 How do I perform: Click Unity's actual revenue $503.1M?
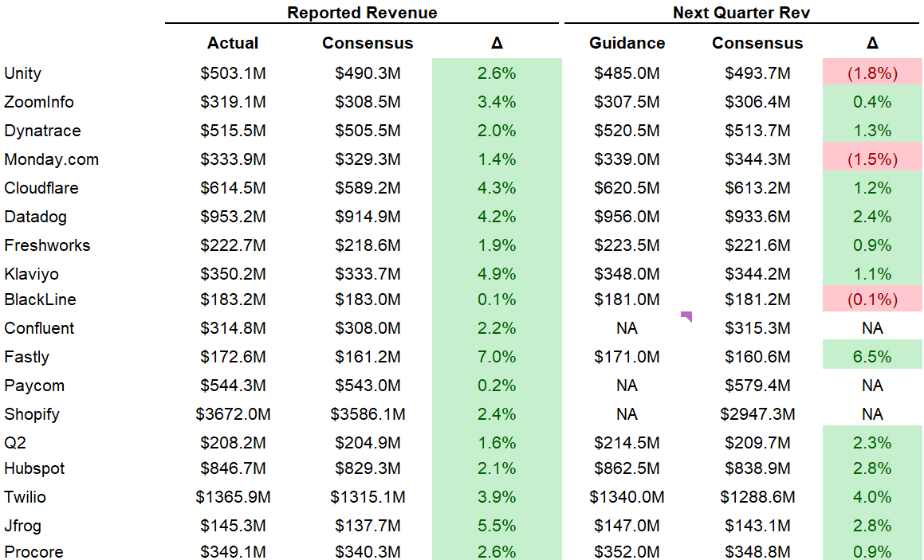tap(233, 73)
